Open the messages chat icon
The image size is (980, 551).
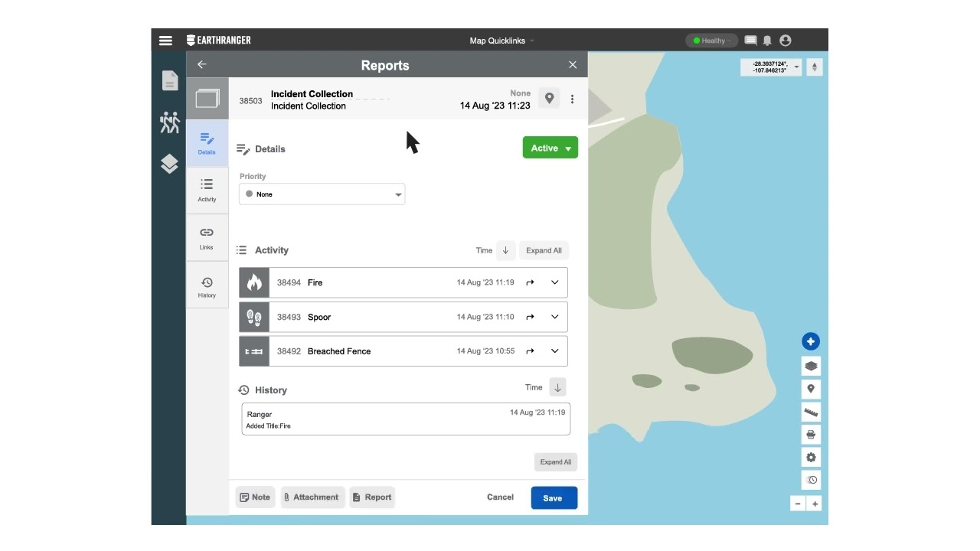pos(751,41)
